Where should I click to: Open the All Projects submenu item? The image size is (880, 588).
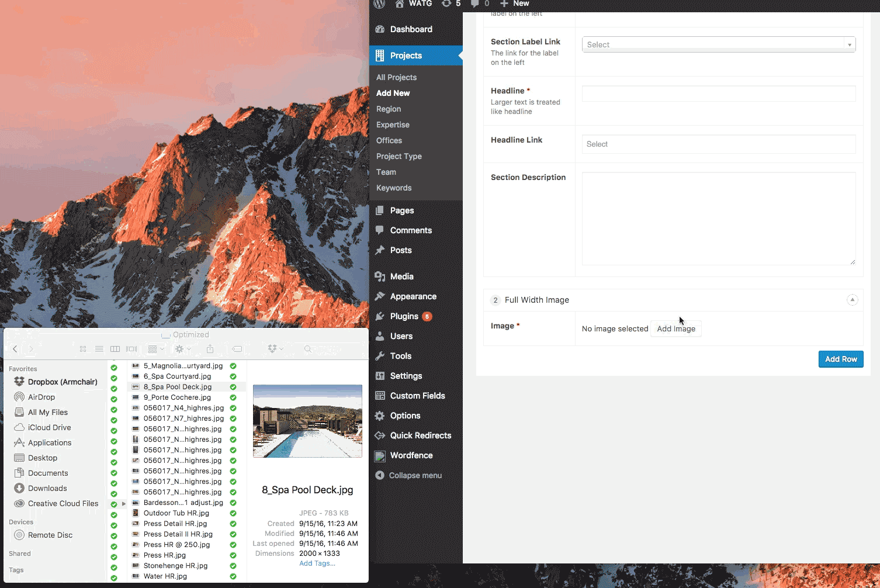point(396,77)
